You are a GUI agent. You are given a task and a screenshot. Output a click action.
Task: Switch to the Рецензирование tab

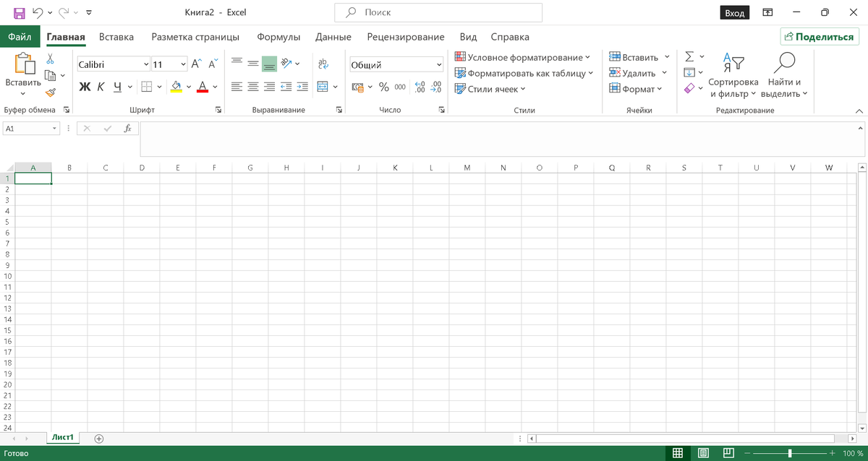[x=406, y=37]
